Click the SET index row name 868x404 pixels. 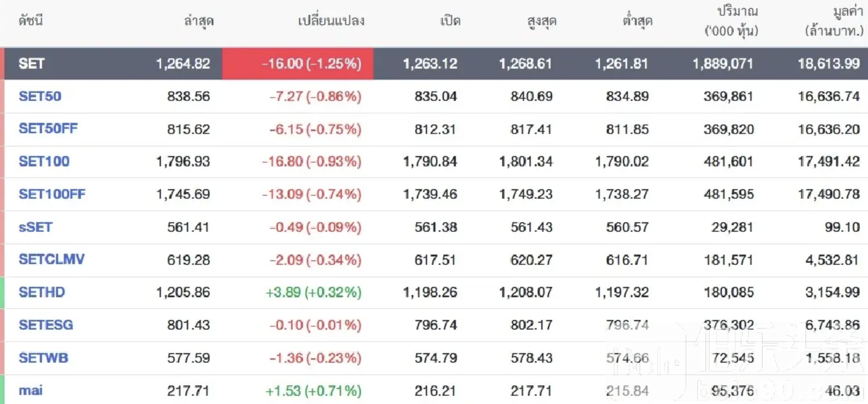point(31,63)
